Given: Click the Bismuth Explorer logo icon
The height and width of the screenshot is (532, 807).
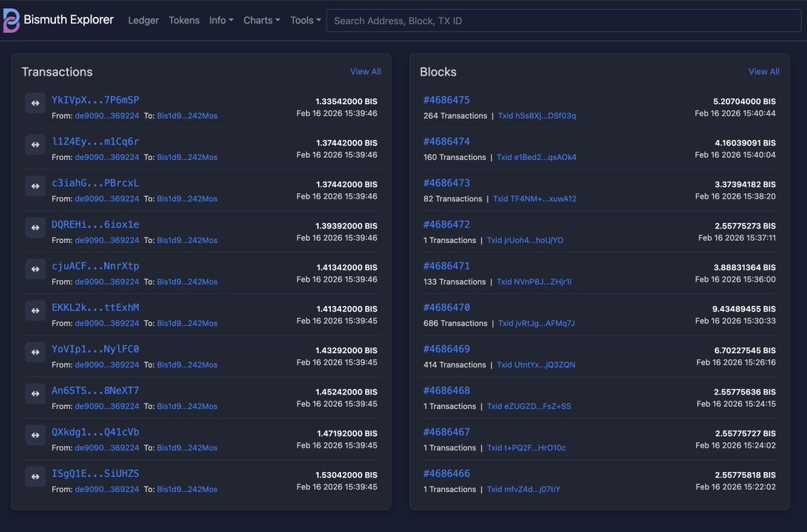Looking at the screenshot, I should (x=11, y=20).
